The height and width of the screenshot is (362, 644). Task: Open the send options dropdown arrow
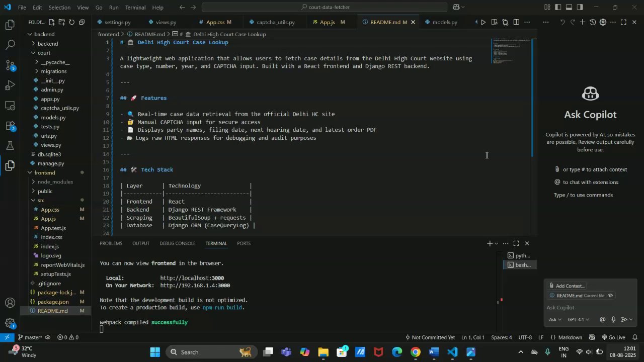(631, 319)
